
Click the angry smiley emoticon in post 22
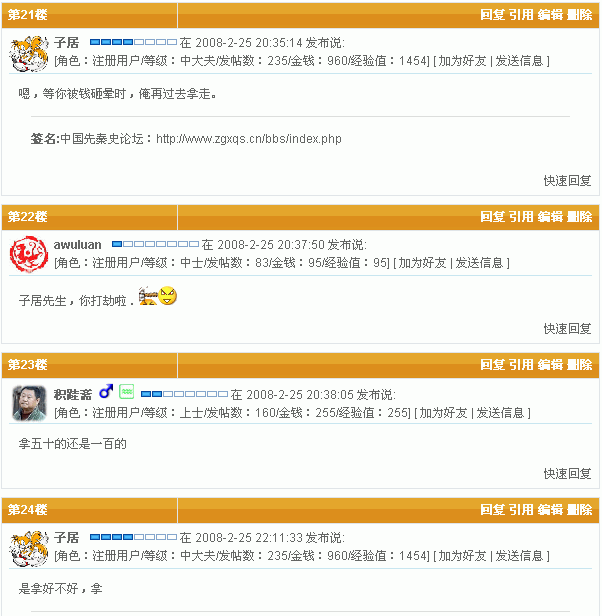point(167,295)
